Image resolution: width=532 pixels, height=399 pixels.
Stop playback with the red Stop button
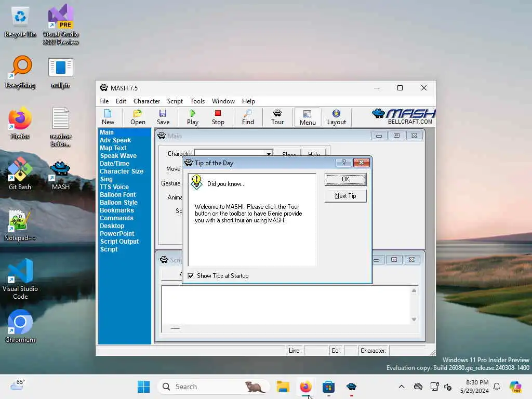click(218, 117)
